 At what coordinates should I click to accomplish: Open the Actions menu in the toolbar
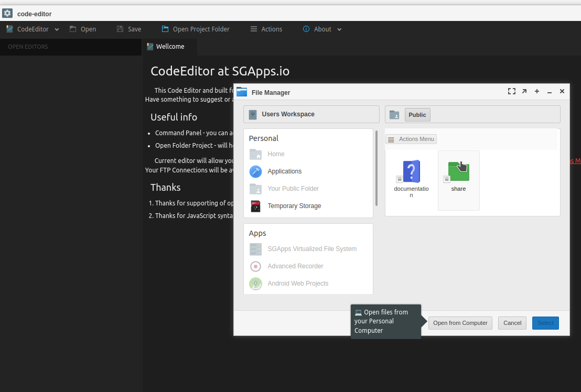266,29
